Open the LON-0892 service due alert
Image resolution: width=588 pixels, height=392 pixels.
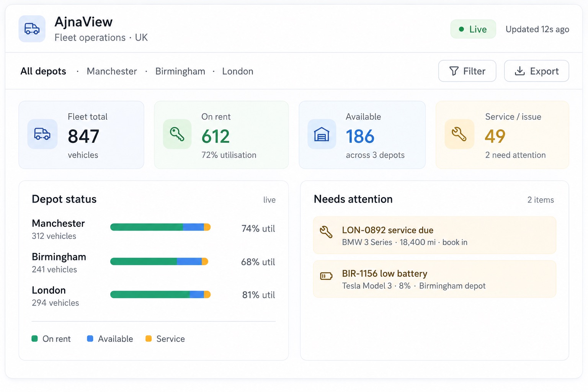pos(434,235)
